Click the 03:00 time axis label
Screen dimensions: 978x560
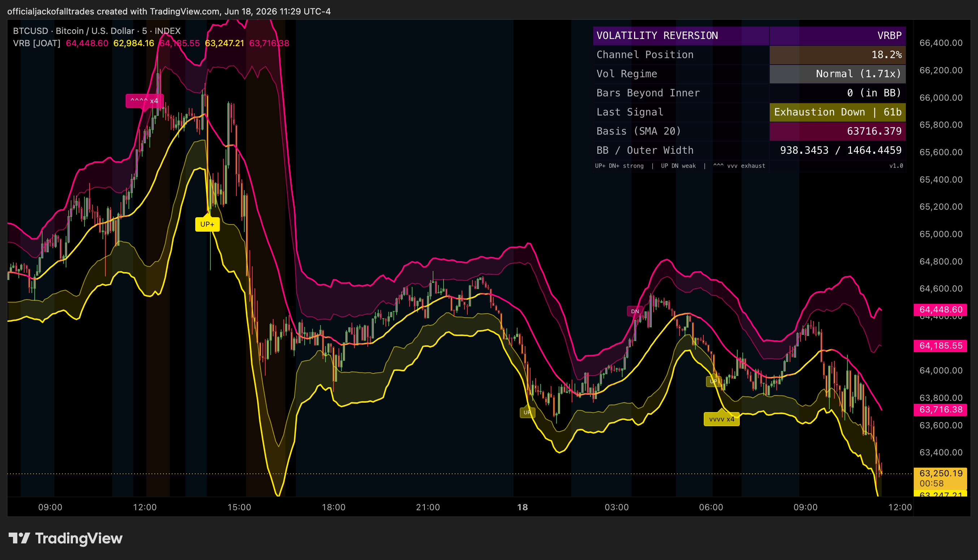coord(616,507)
